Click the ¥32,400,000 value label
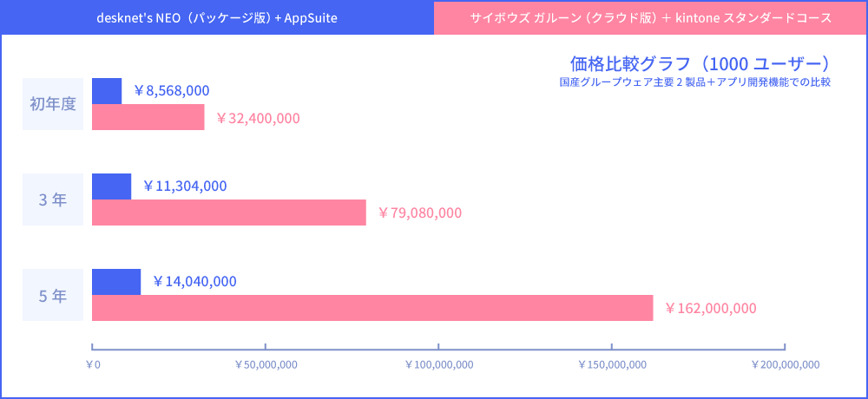Viewport: 868px width, 399px height. [x=258, y=118]
